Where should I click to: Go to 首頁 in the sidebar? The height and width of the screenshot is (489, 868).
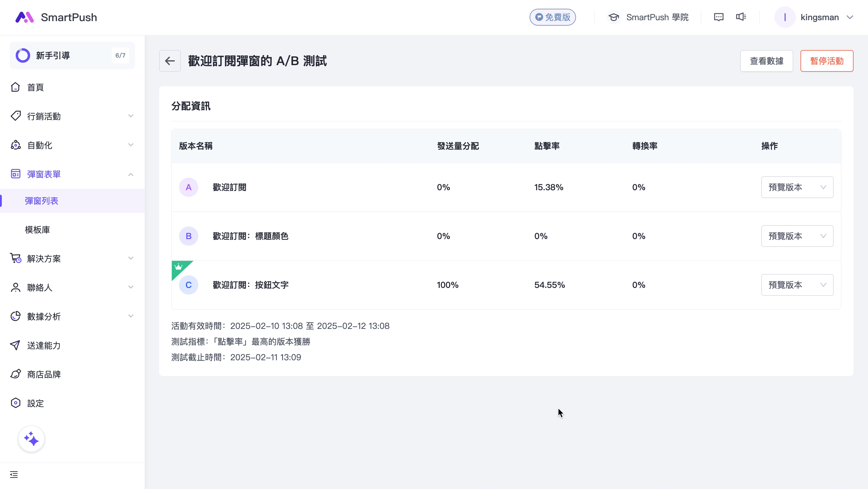point(35,88)
